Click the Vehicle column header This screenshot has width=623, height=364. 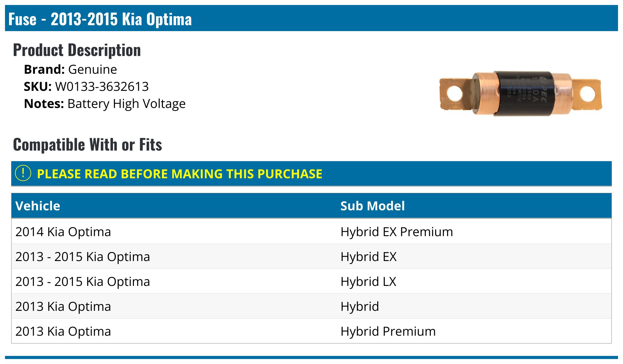[x=38, y=206]
